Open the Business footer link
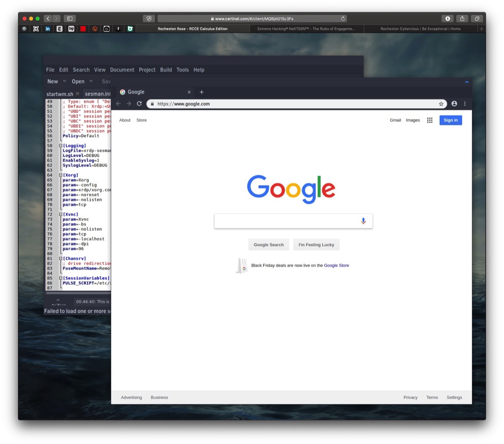504x444 pixels. pos(159,397)
